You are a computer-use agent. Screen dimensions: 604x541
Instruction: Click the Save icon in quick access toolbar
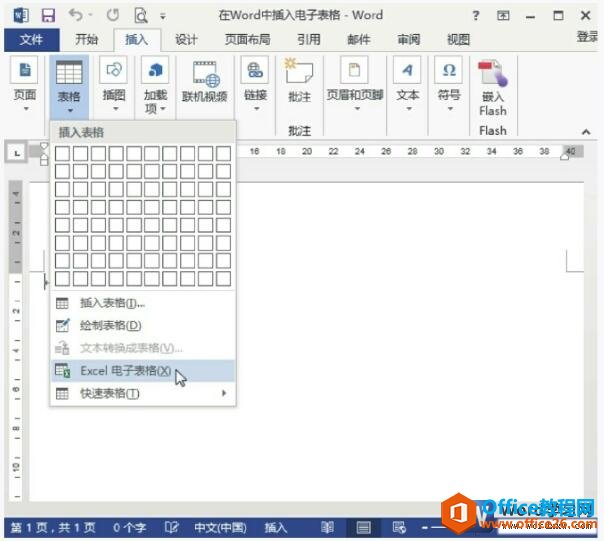[x=49, y=16]
